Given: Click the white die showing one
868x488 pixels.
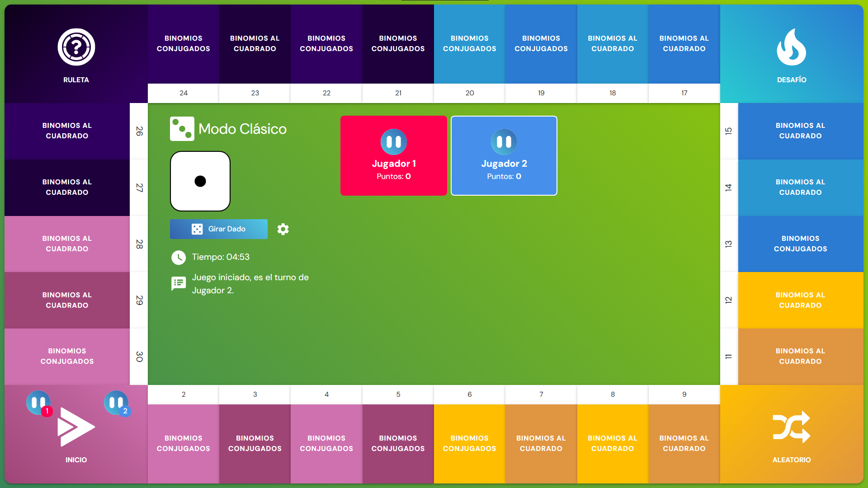Looking at the screenshot, I should click(x=200, y=181).
